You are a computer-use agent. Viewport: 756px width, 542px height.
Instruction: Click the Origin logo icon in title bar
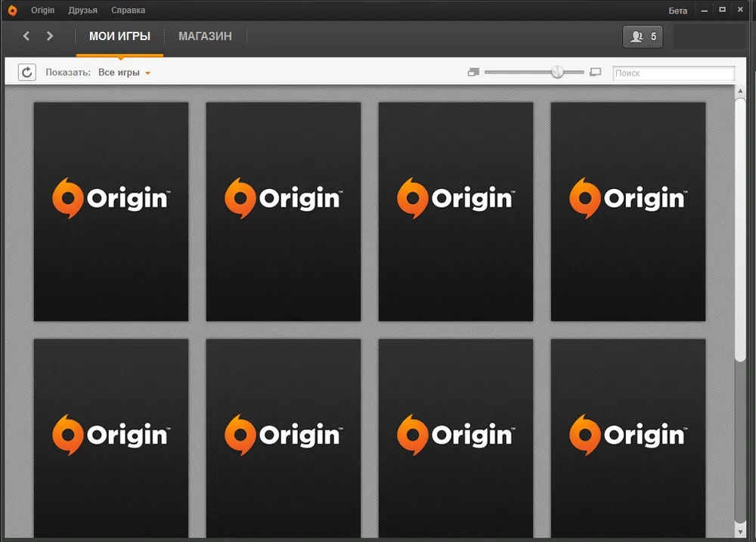click(12, 11)
